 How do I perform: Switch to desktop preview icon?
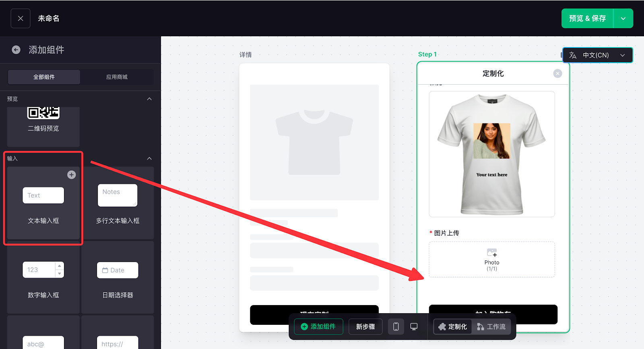(414, 326)
